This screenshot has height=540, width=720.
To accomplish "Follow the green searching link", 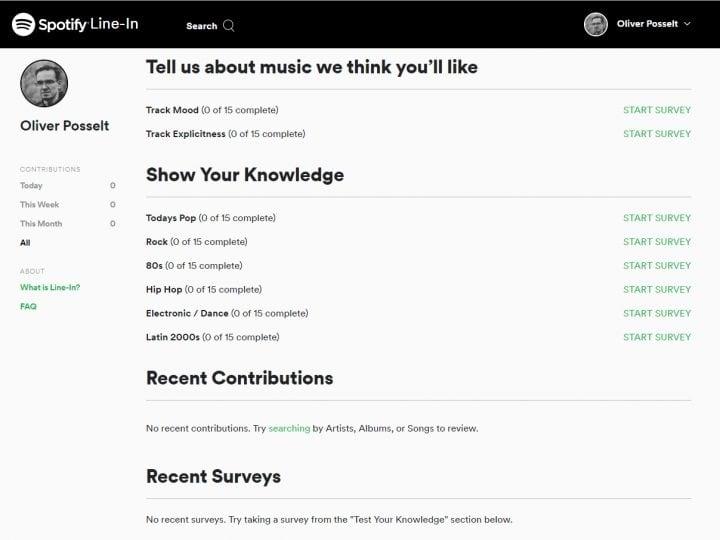I will (x=289, y=429).
